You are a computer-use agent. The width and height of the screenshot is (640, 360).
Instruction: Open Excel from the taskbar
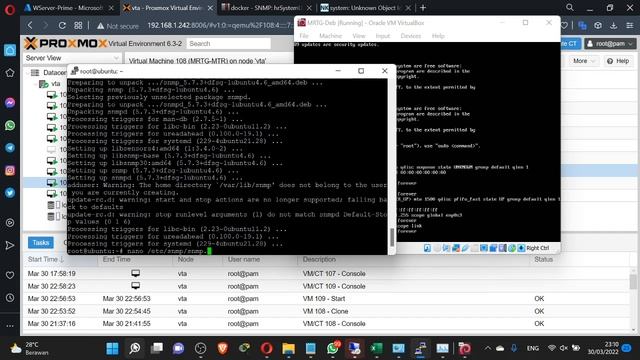[376, 348]
